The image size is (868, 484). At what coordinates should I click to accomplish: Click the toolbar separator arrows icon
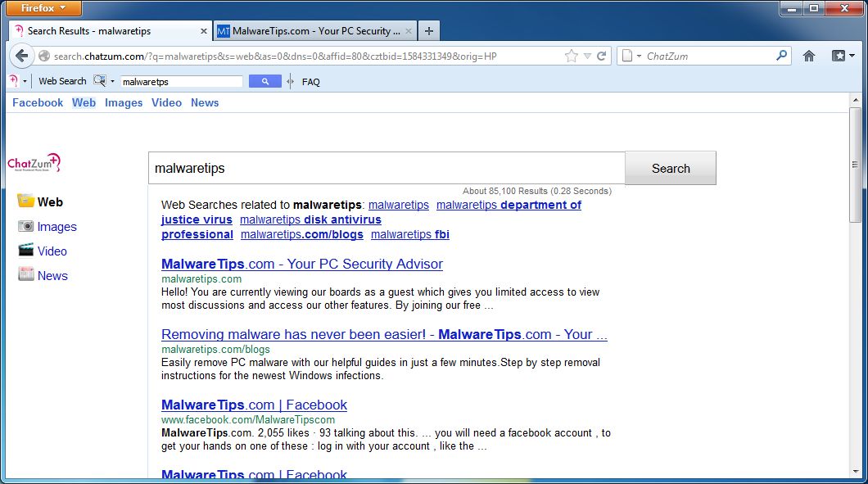pyautogui.click(x=290, y=81)
